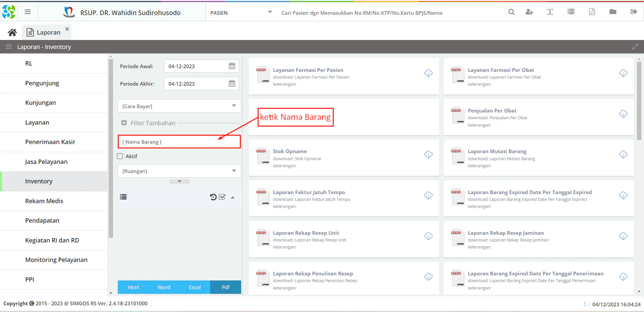644x312 pixels.
Task: Open the Periode Akhir calendar picker
Action: [x=232, y=84]
